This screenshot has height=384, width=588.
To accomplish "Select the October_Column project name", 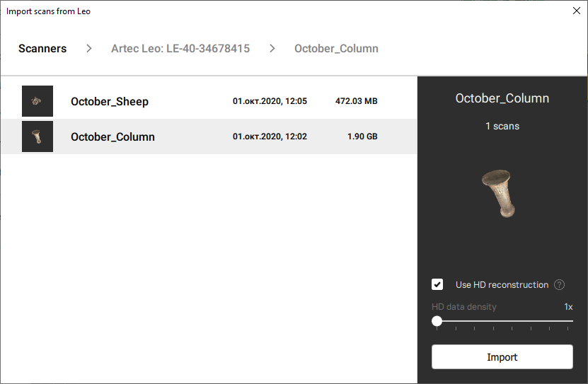I will pyautogui.click(x=113, y=136).
